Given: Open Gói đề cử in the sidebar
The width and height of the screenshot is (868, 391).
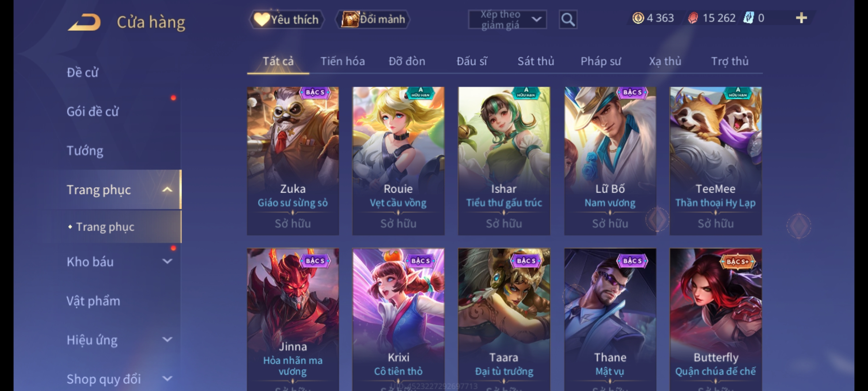Looking at the screenshot, I should [93, 112].
